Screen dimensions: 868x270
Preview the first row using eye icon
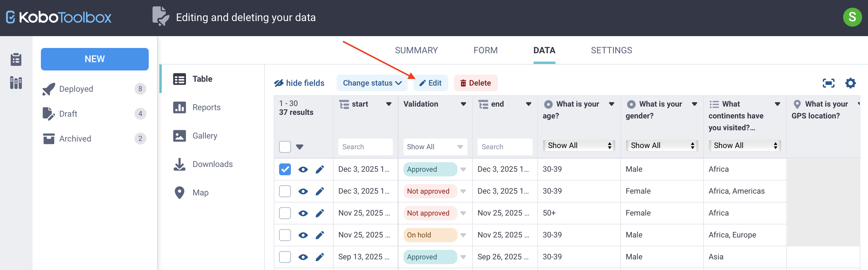pyautogui.click(x=302, y=169)
